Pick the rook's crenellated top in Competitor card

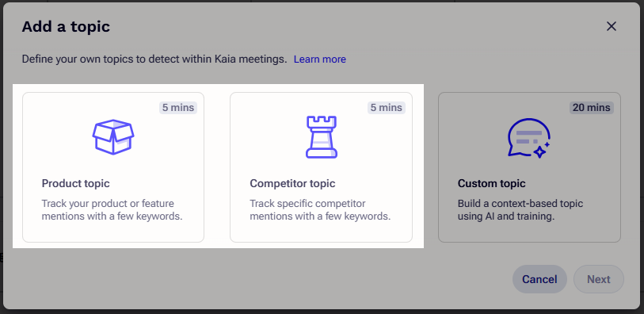pos(321,121)
